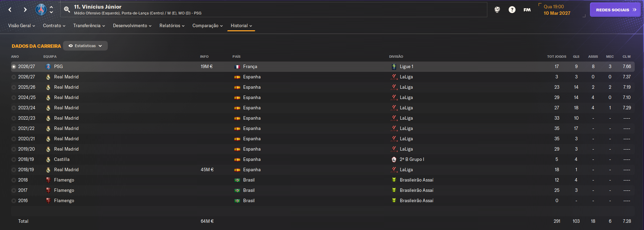Click França country cell
This screenshot has width=644, height=230.
tap(250, 67)
